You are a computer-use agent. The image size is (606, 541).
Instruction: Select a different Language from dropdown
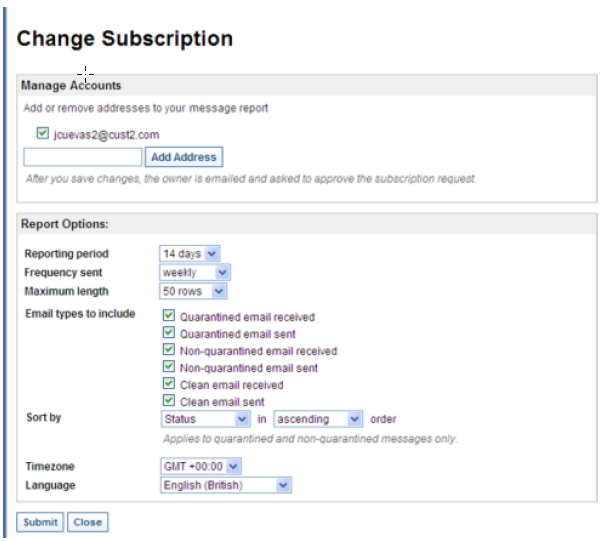[226, 485]
